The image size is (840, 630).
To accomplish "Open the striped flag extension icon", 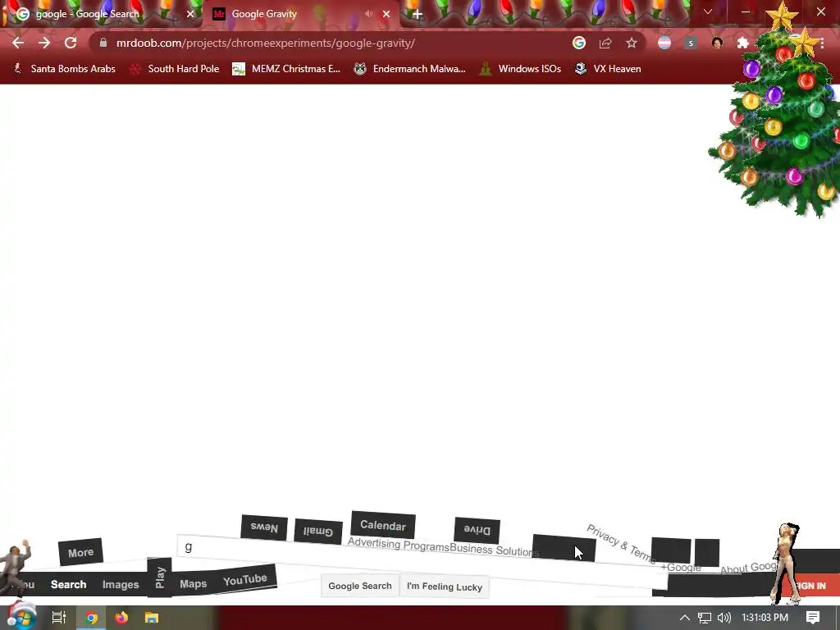I will pos(664,43).
